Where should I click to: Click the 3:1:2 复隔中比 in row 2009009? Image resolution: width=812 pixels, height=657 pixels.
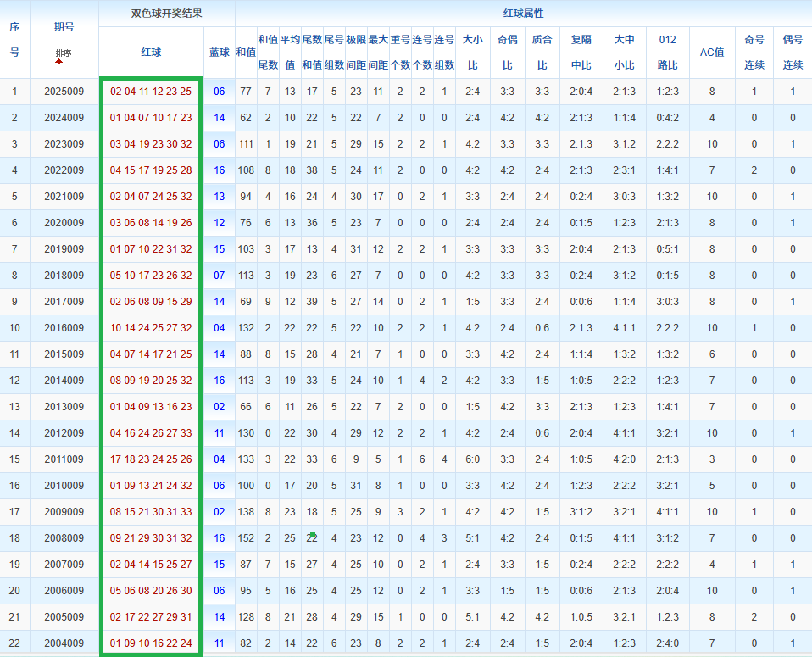(581, 512)
